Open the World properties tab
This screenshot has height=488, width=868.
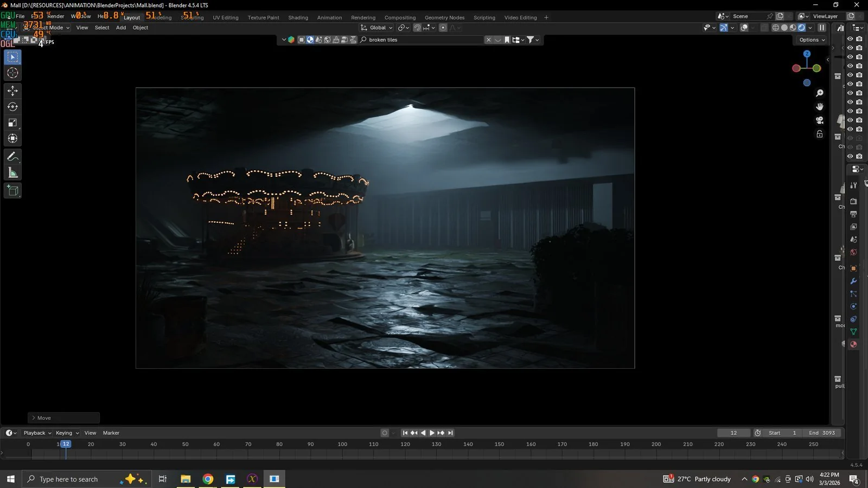click(853, 252)
